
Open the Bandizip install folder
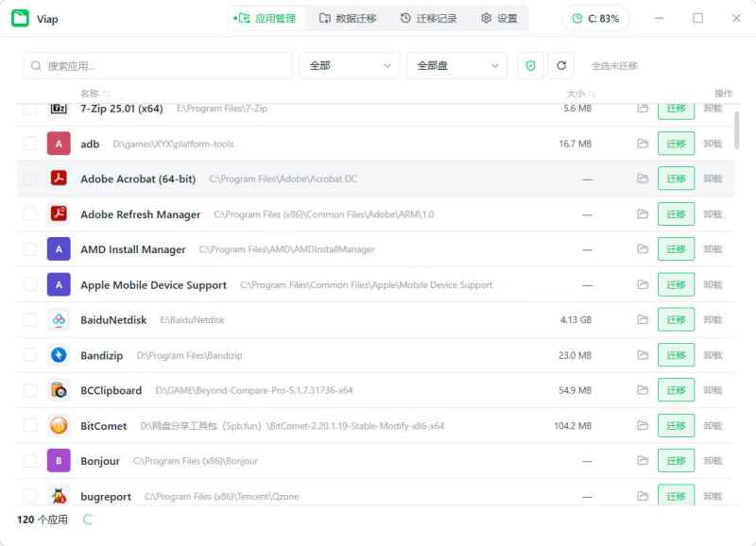point(643,355)
